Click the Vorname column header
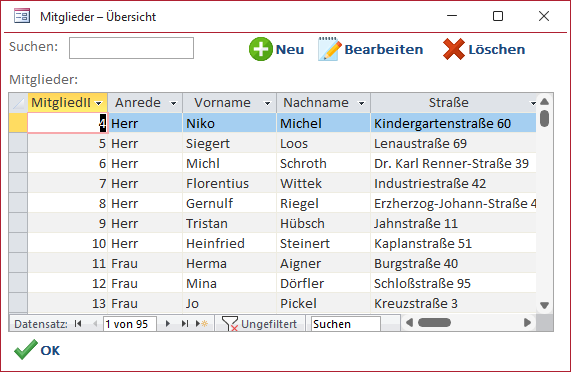Image resolution: width=571 pixels, height=372 pixels. [x=230, y=103]
